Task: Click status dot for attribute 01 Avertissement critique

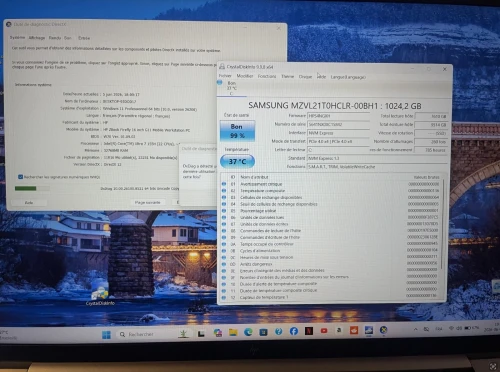Action: [224, 184]
